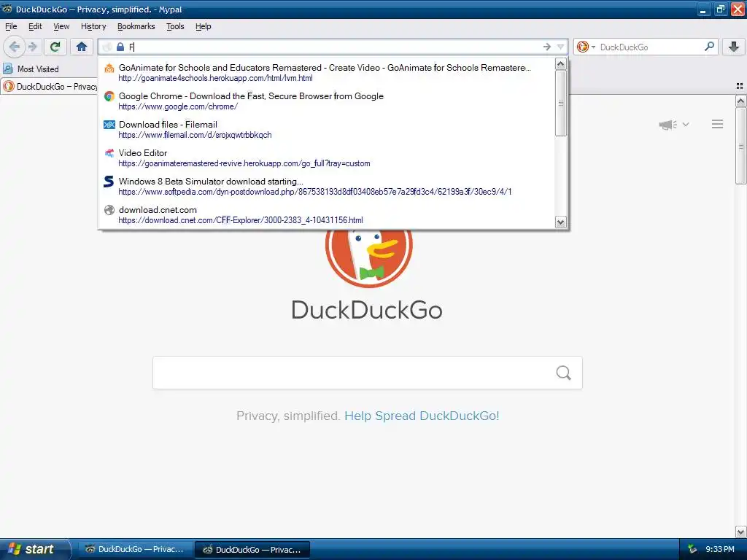The height and width of the screenshot is (560, 747).
Task: Click the Filemail envelope favicon
Action: point(109,125)
